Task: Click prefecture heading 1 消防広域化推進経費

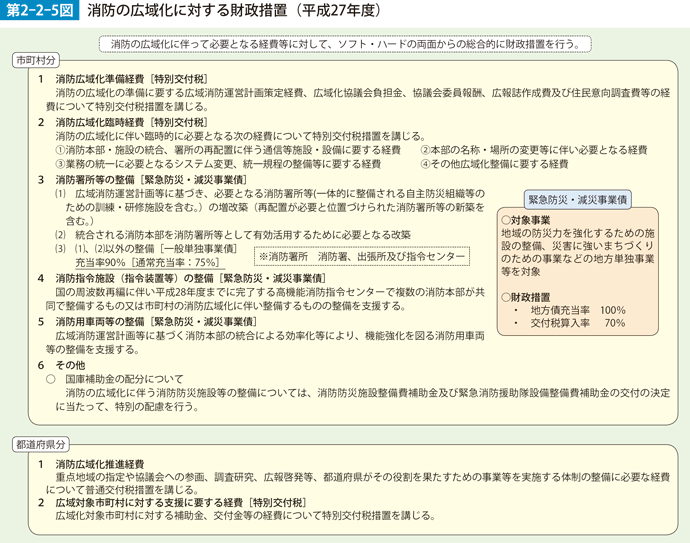Action: tap(91, 464)
